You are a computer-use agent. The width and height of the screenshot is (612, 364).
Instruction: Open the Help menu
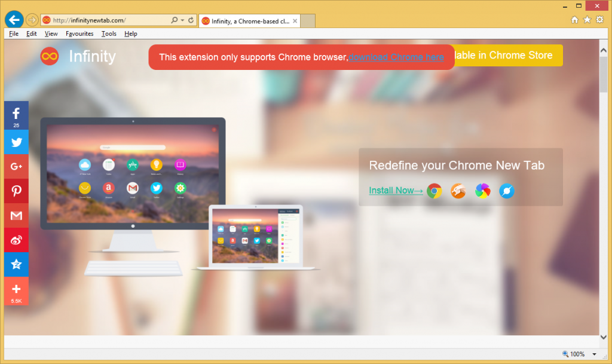[131, 33]
